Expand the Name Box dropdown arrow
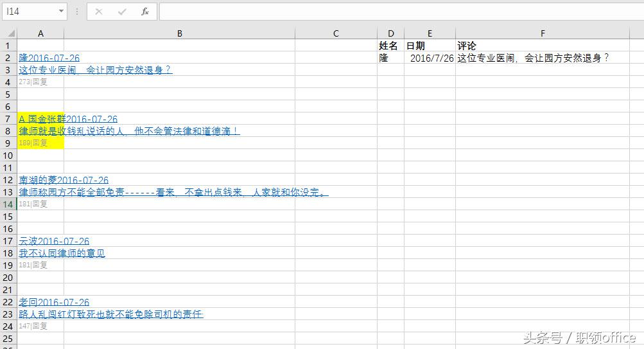The height and width of the screenshot is (349, 644). (61, 11)
